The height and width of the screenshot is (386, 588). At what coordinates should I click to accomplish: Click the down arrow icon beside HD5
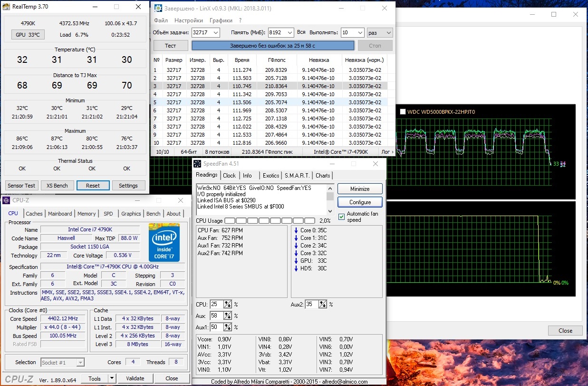coord(296,268)
